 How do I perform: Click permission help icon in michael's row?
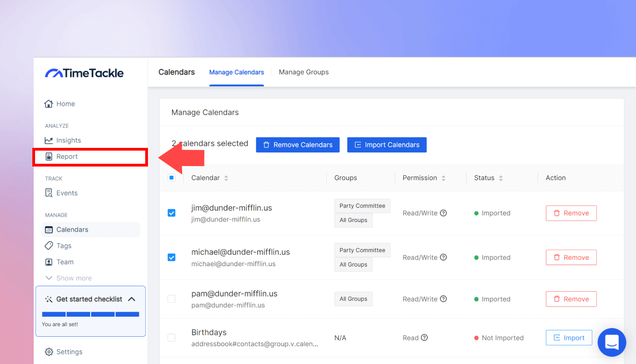point(443,258)
